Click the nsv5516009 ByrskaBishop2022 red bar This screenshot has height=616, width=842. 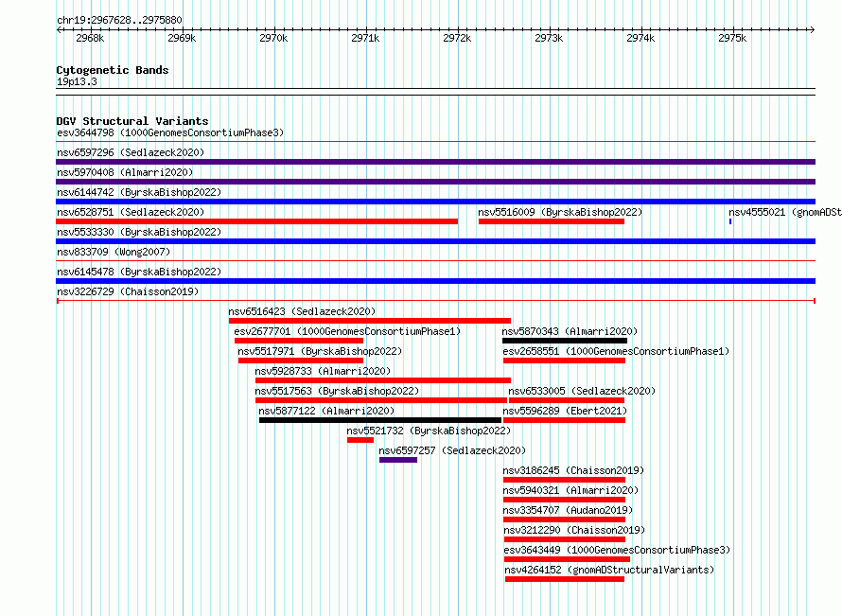[551, 221]
